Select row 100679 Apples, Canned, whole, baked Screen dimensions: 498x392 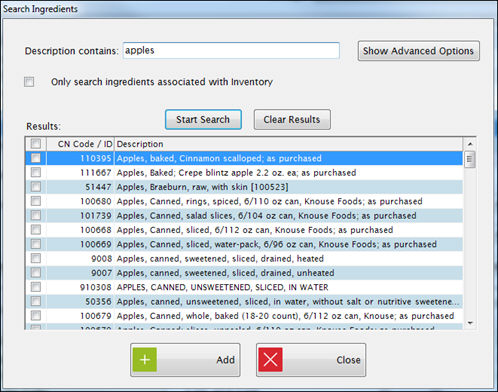(244, 316)
